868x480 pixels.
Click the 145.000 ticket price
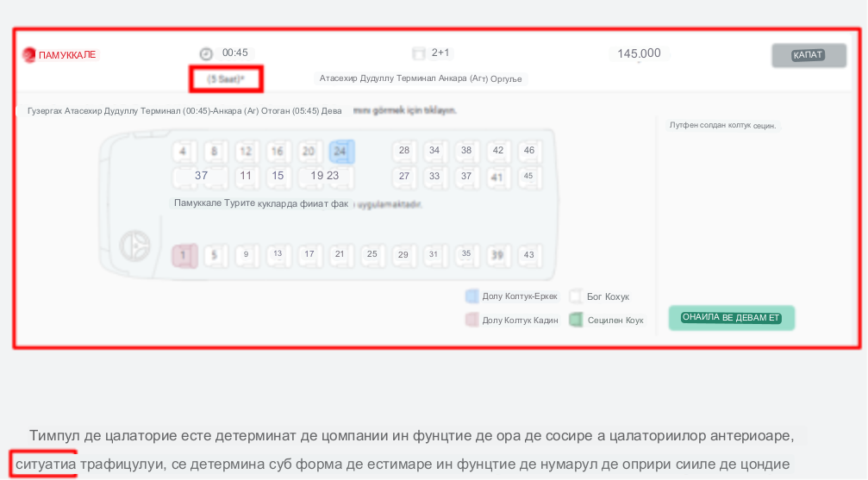[639, 53]
